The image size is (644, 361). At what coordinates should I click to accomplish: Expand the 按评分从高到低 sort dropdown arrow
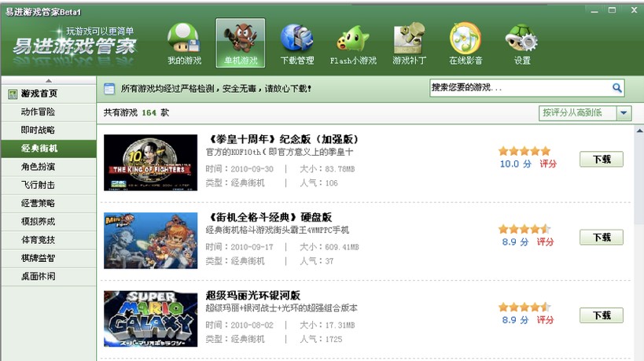pos(624,113)
